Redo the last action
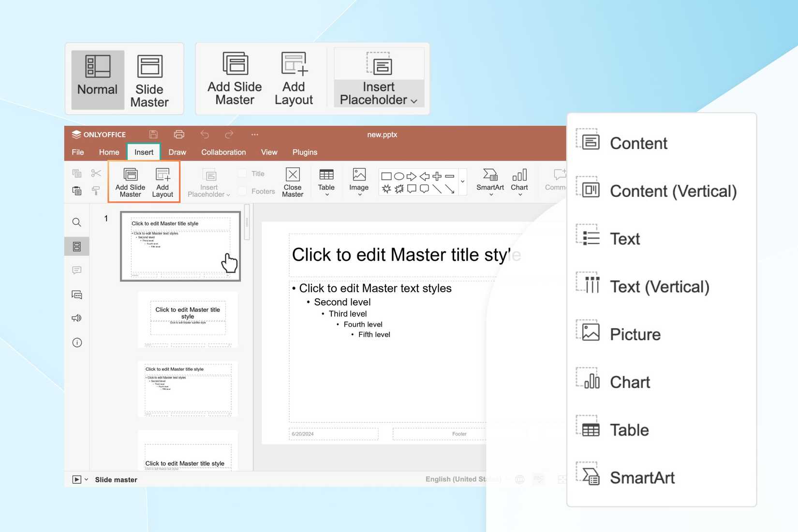798x532 pixels. [229, 134]
